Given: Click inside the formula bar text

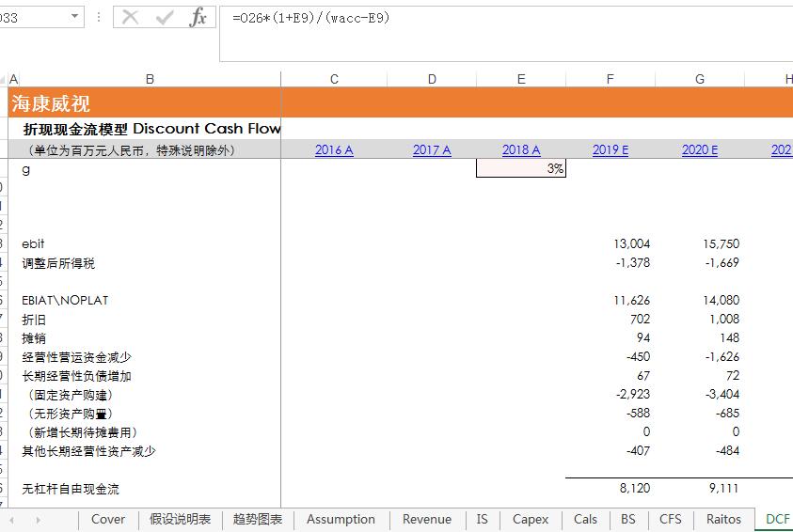Looking at the screenshot, I should tap(310, 18).
